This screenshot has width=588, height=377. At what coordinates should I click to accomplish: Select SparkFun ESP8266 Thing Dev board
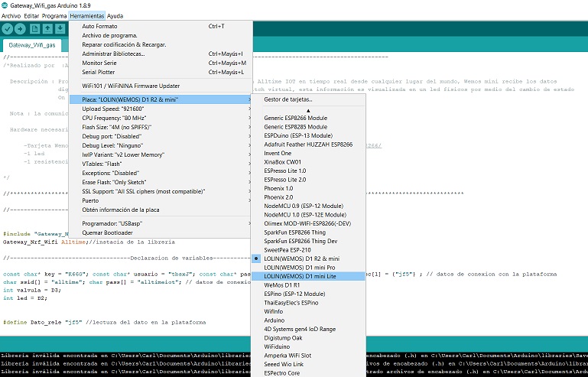[x=308, y=241]
